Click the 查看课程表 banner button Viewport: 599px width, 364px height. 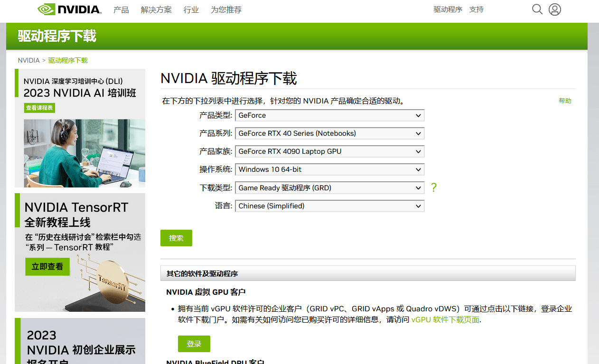point(40,108)
